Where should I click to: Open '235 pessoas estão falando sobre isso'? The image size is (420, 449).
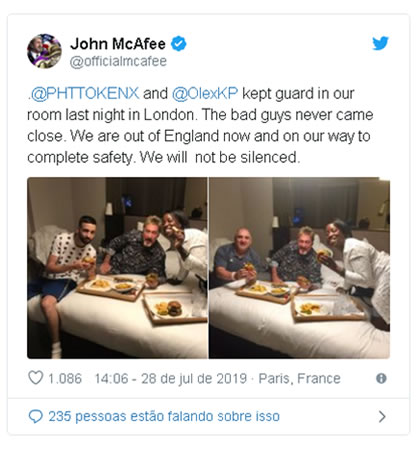tap(164, 416)
